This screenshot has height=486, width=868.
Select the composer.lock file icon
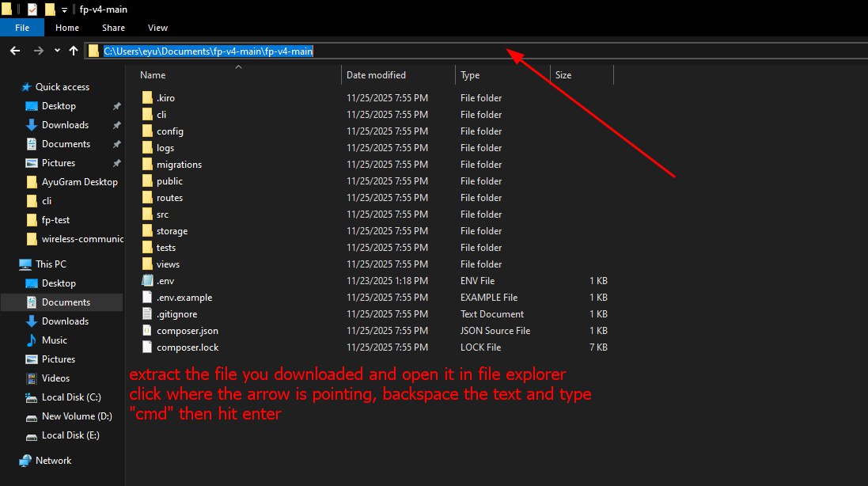point(147,347)
